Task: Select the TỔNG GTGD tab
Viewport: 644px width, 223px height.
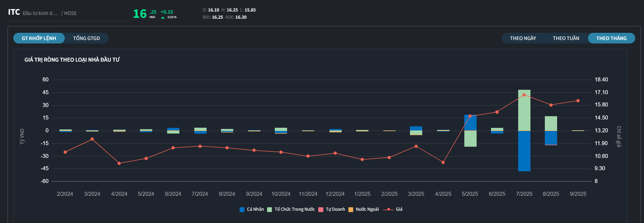Action: (86, 38)
